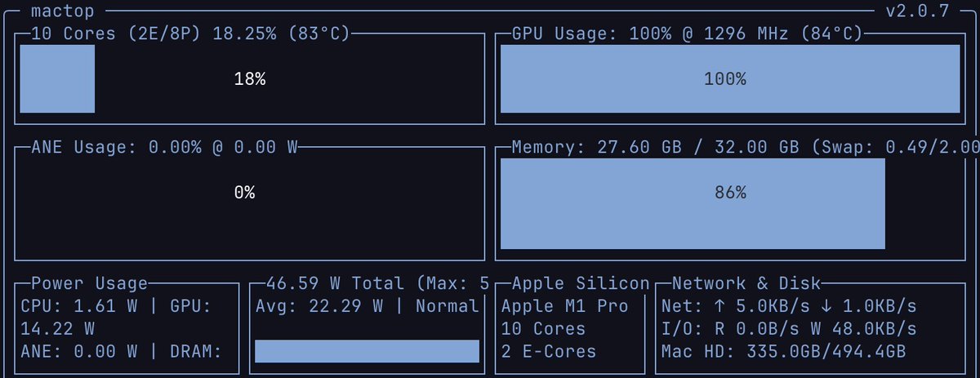Click the 18% CPU percentage value
The height and width of the screenshot is (378, 980).
pos(250,79)
